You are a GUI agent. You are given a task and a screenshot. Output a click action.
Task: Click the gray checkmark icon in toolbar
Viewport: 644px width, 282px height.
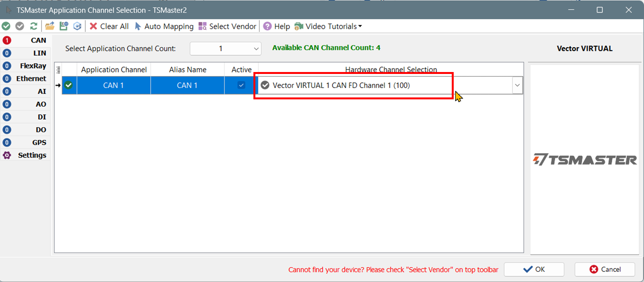[20, 26]
